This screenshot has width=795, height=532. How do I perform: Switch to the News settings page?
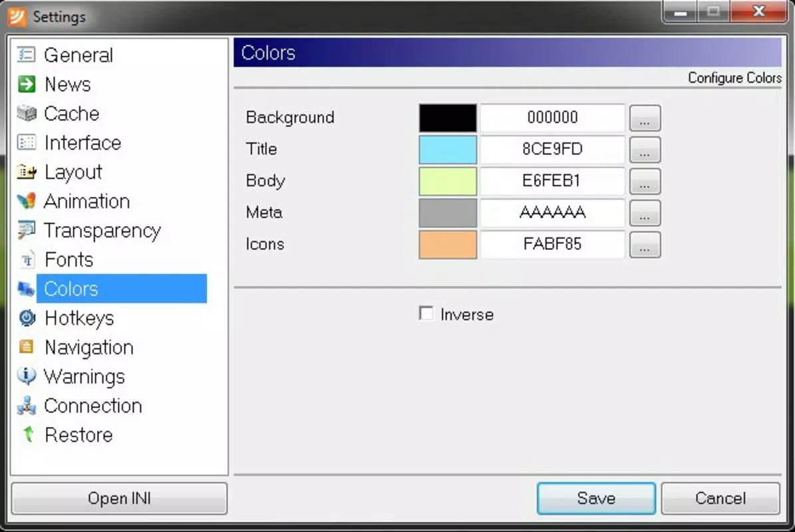click(67, 84)
